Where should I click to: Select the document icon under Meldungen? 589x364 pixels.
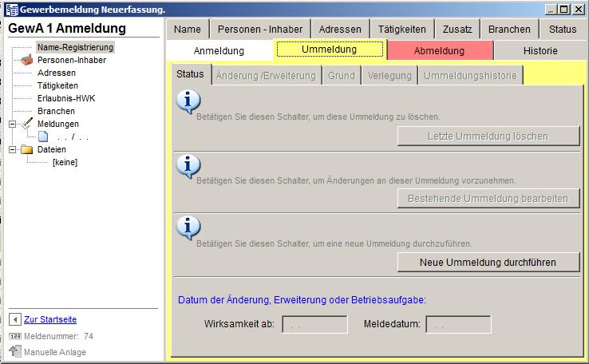[43, 136]
